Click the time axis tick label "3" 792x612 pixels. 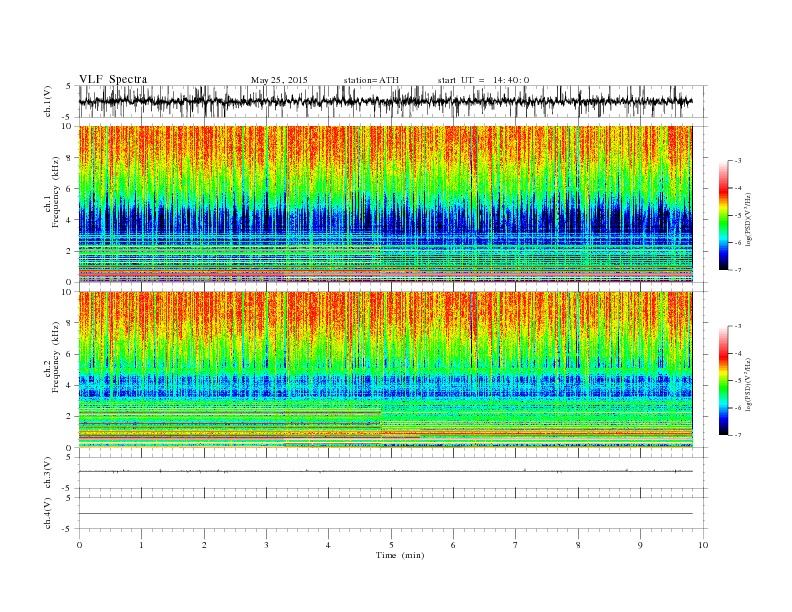[x=266, y=545]
